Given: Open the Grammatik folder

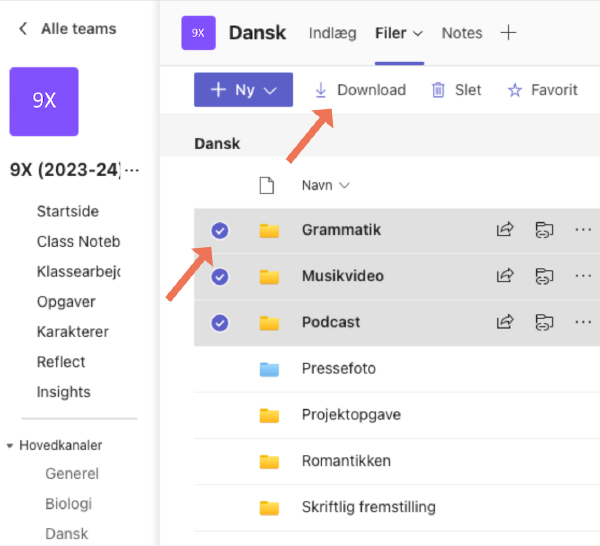Looking at the screenshot, I should (341, 230).
